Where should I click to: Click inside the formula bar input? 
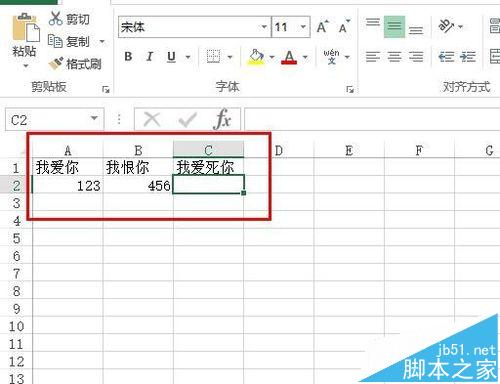[x=372, y=119]
